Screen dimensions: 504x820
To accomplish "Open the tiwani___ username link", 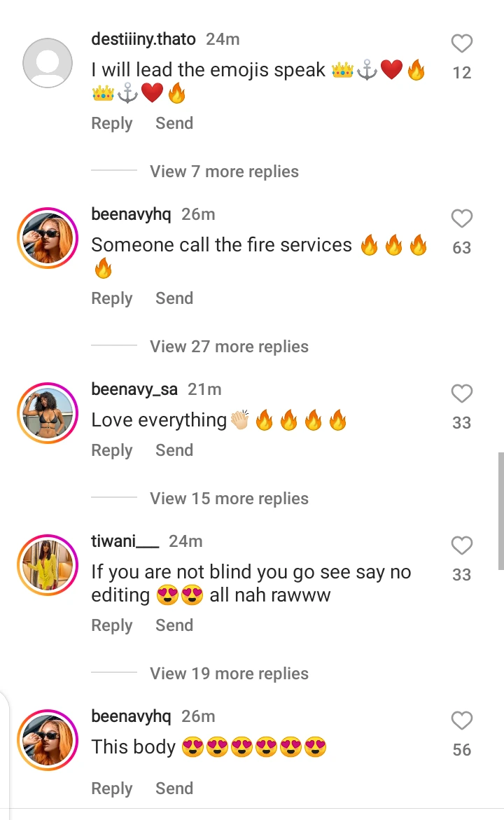I will coord(125,541).
